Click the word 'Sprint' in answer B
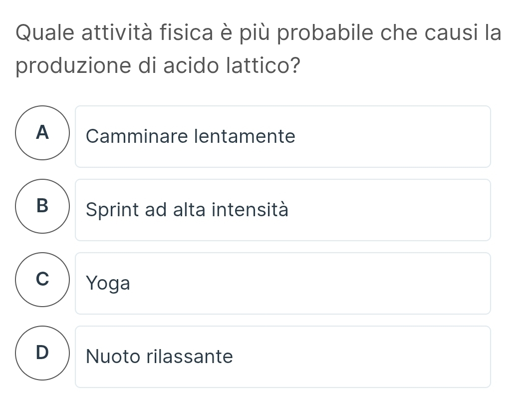Screen dimensions: 532x403 click(x=113, y=210)
